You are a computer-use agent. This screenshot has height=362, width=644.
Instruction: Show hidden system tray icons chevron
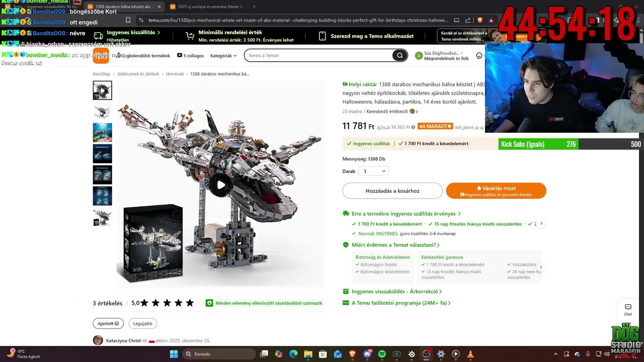click(x=555, y=354)
